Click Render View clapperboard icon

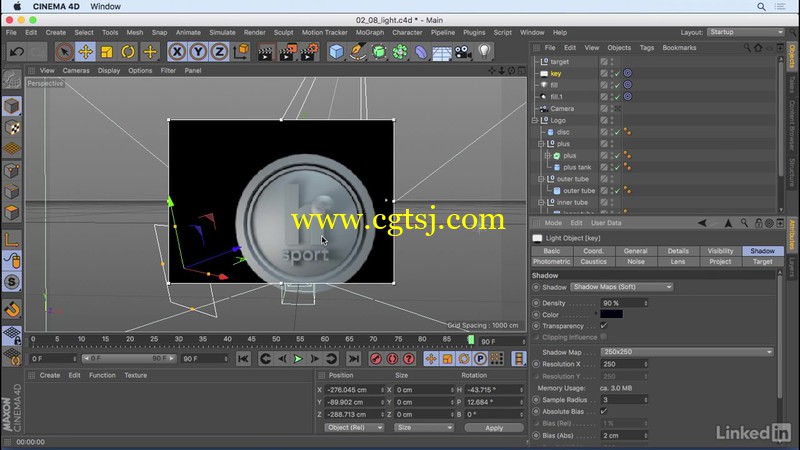(x=265, y=52)
